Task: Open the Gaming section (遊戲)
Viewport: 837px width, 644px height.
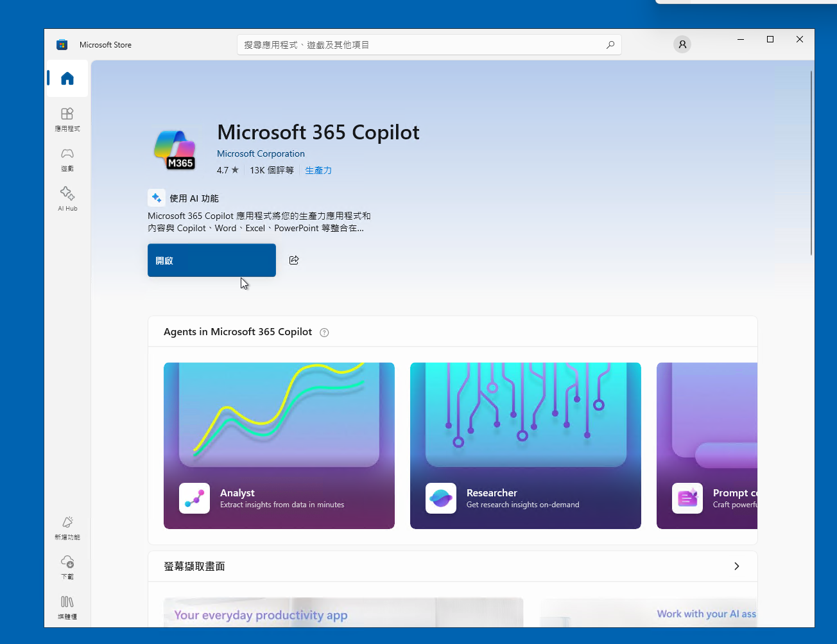Action: click(x=67, y=159)
